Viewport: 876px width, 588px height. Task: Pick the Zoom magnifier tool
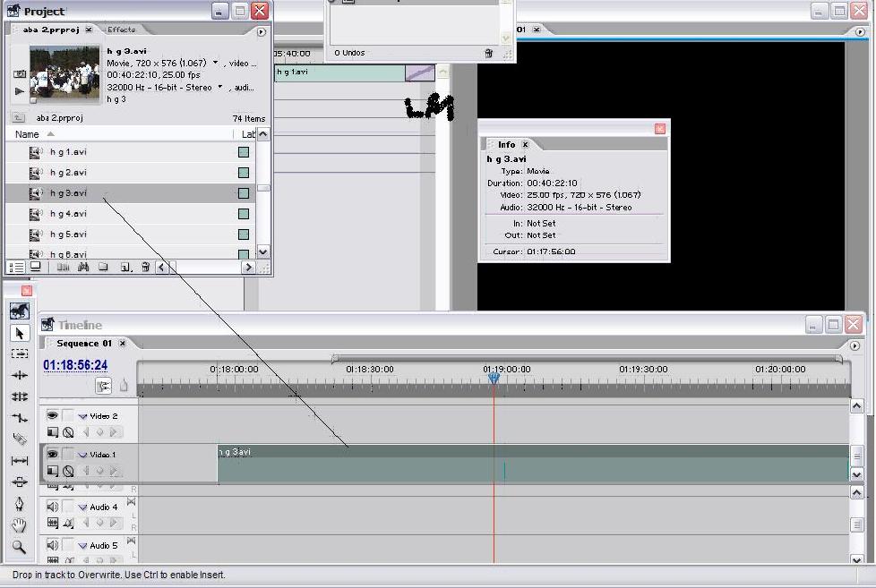[20, 547]
